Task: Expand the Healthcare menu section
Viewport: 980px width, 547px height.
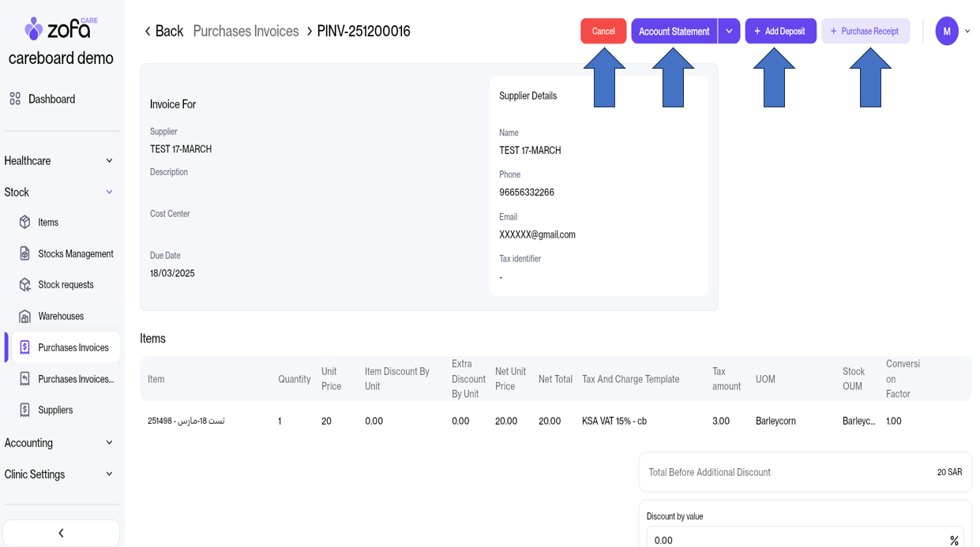Action: click(x=109, y=161)
